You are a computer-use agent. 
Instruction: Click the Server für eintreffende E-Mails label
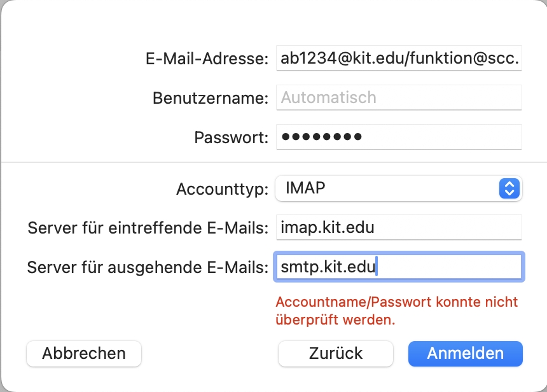[148, 228]
